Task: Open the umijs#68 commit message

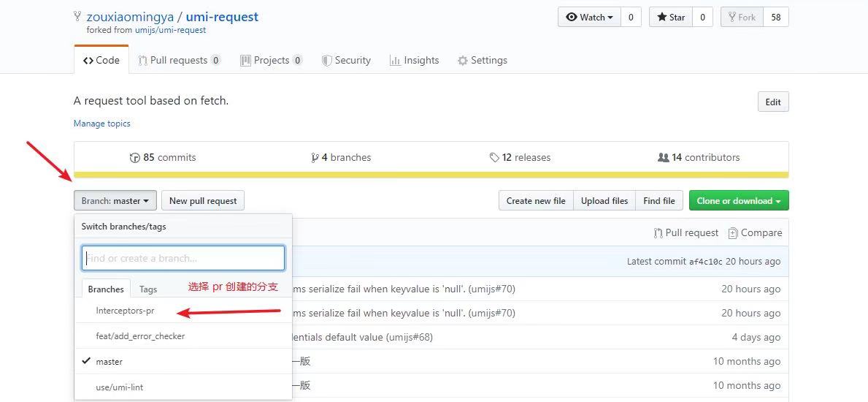Action: (362, 337)
